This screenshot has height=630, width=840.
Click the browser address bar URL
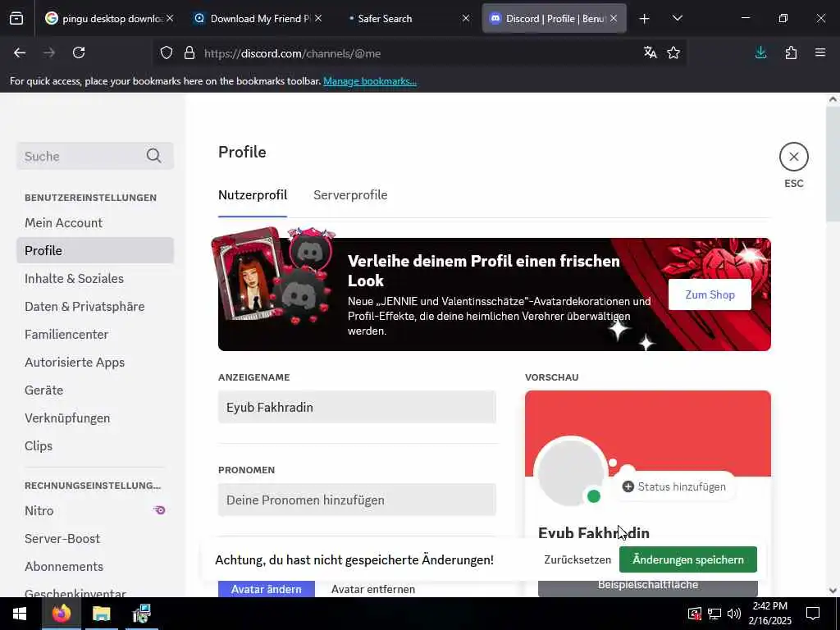(292, 53)
